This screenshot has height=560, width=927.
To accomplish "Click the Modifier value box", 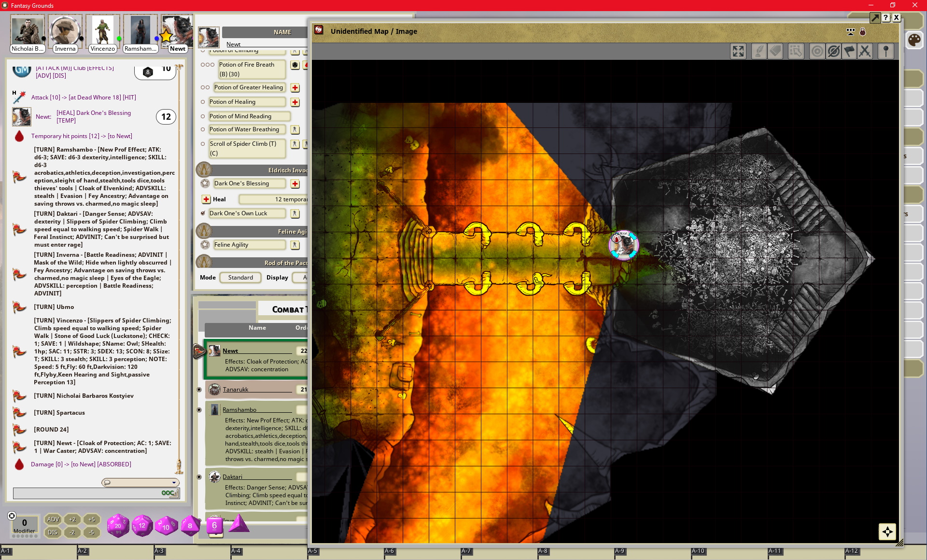I will (x=25, y=525).
